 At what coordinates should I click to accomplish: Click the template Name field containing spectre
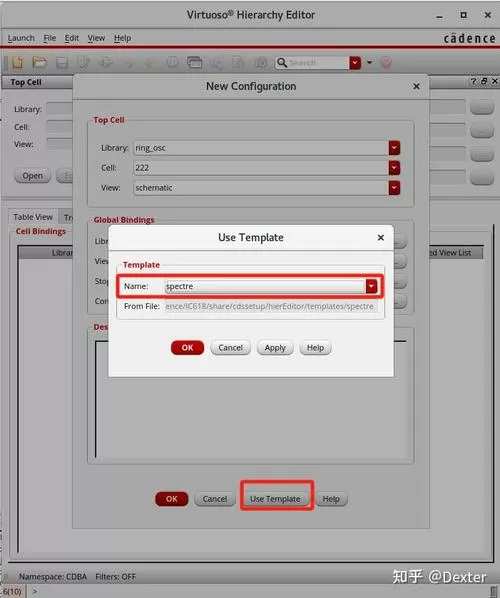coord(265,286)
